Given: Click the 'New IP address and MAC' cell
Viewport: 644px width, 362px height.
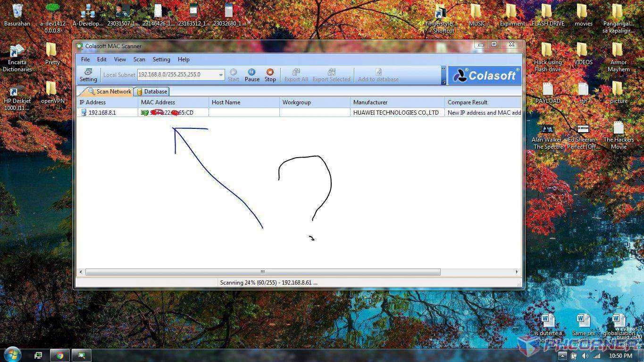Looking at the screenshot, I should point(484,113).
